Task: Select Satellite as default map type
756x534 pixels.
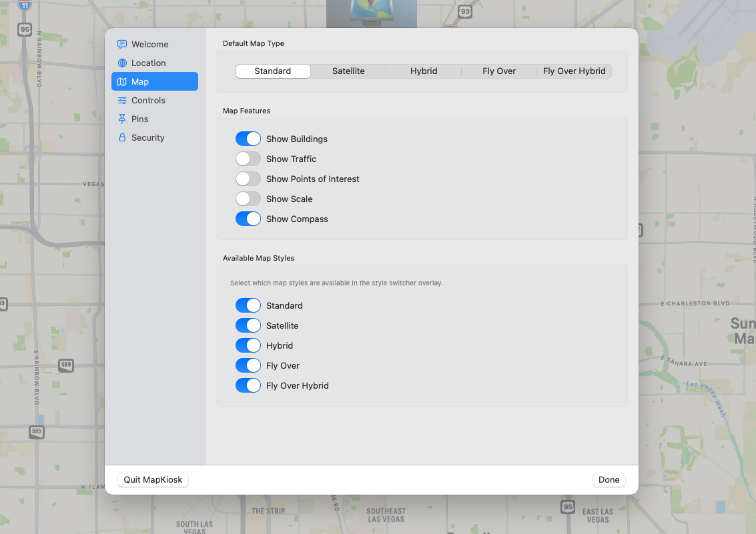Action: [x=348, y=71]
